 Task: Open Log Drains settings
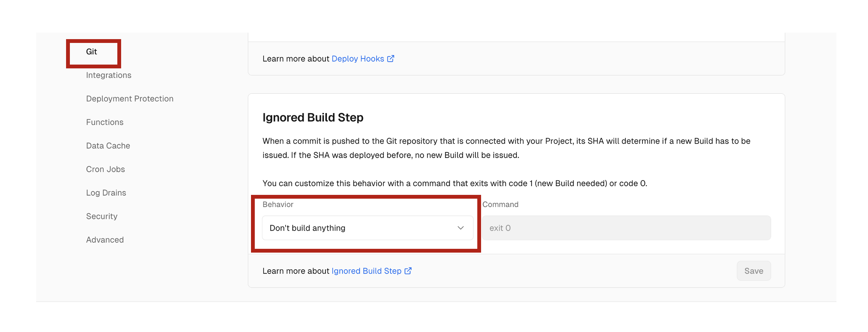[106, 193]
